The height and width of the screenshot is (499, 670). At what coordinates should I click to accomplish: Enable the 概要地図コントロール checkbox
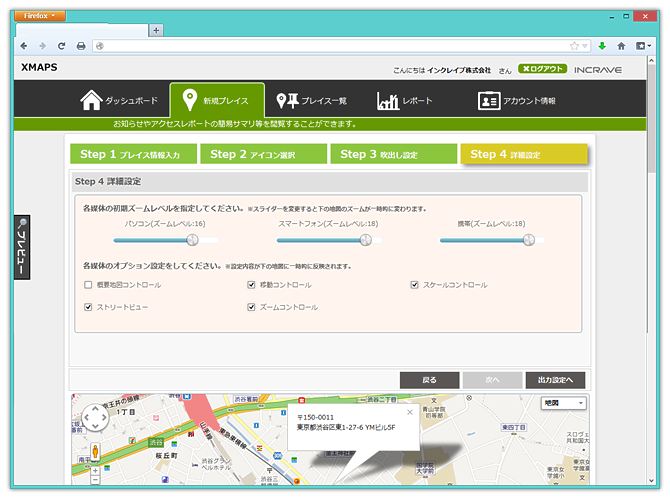point(89,285)
